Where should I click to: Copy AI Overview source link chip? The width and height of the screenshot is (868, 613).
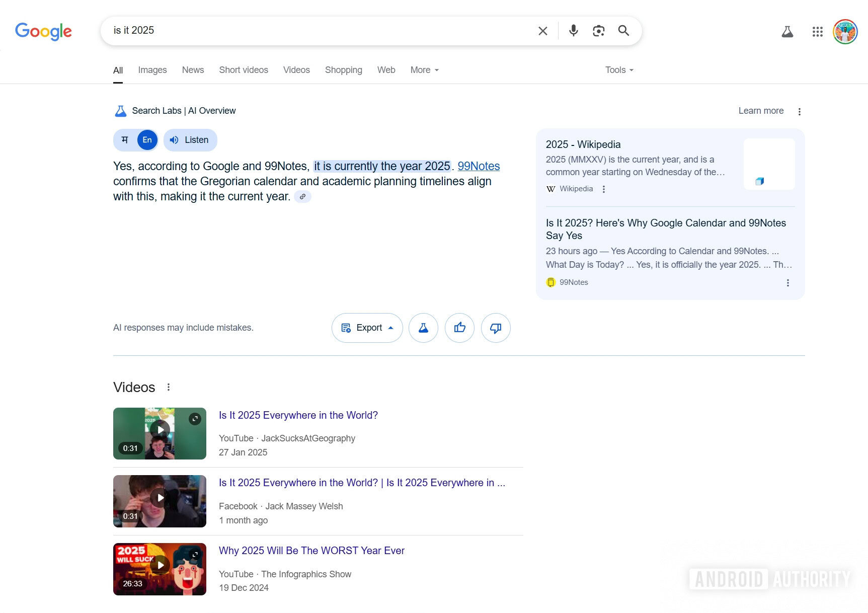tap(302, 197)
